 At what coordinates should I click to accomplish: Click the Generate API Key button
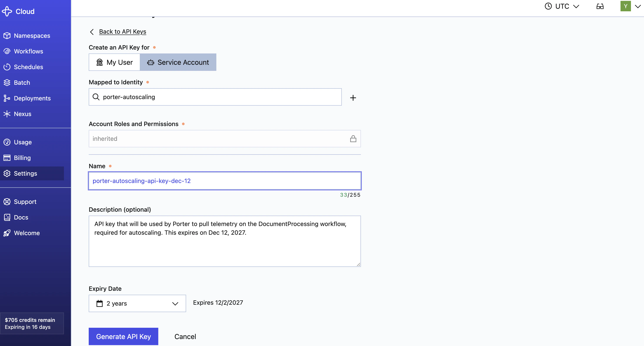123,336
